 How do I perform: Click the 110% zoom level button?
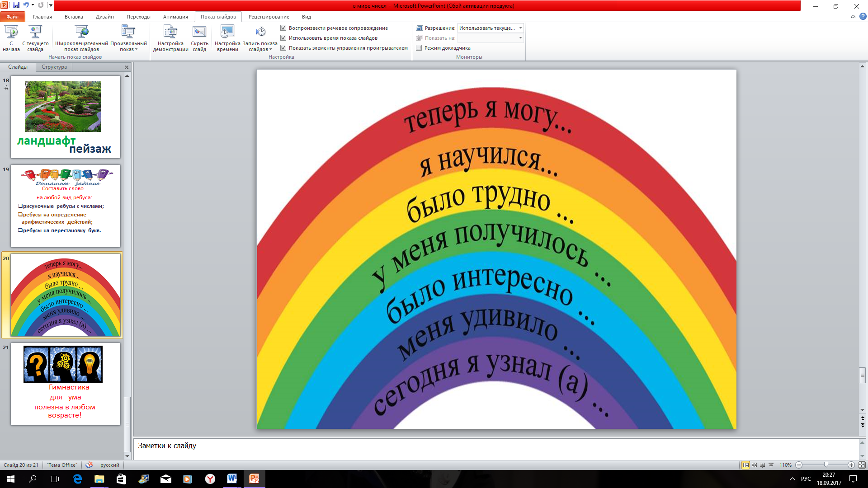785,465
